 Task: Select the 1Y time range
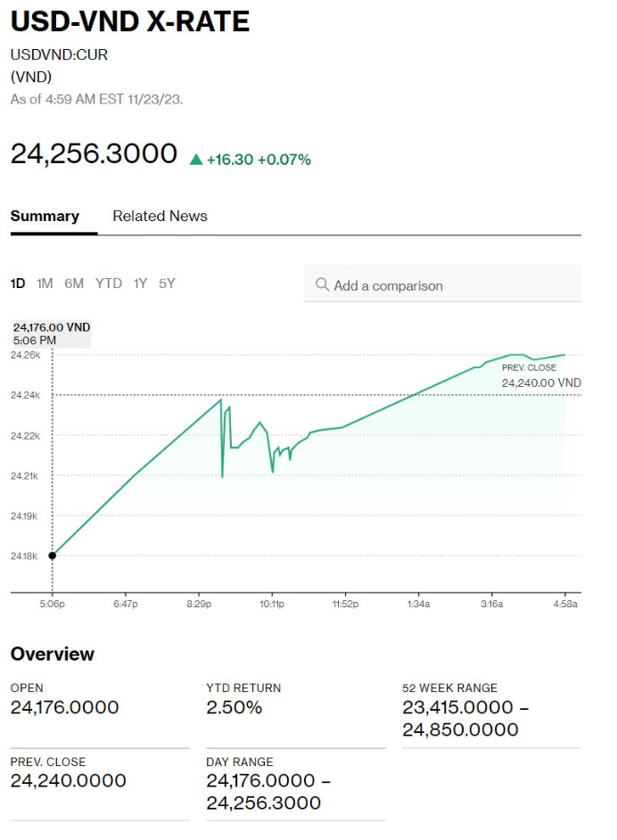(140, 284)
